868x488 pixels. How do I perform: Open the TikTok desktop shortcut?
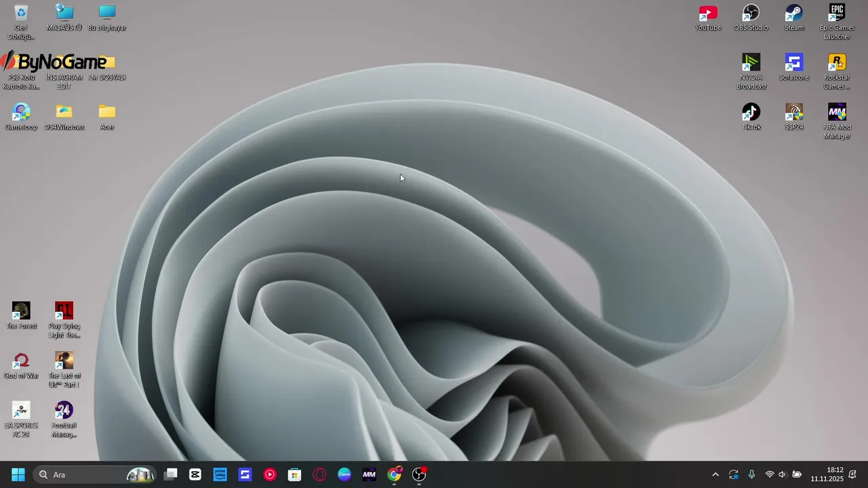751,117
